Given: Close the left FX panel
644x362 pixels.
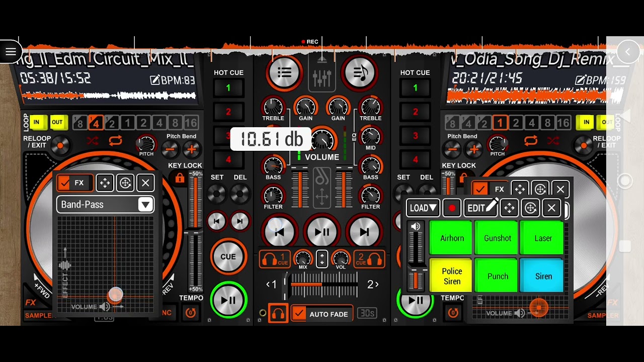Looking at the screenshot, I should click(x=145, y=183).
